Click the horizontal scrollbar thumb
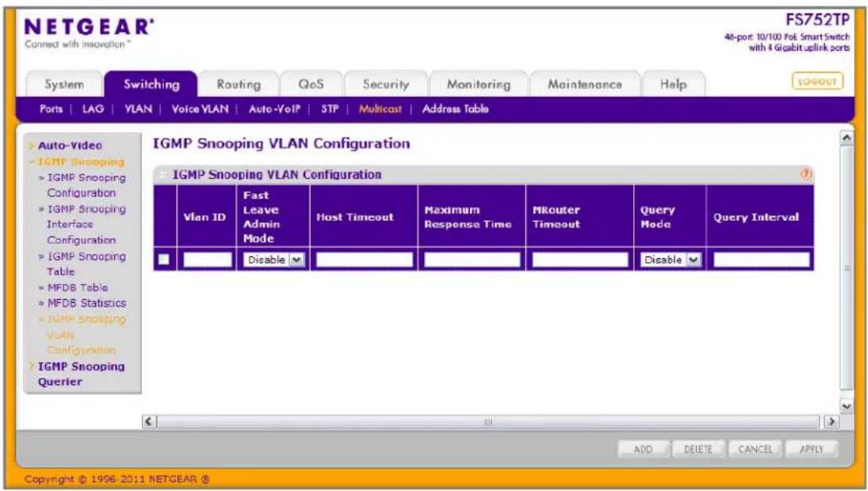 click(489, 422)
